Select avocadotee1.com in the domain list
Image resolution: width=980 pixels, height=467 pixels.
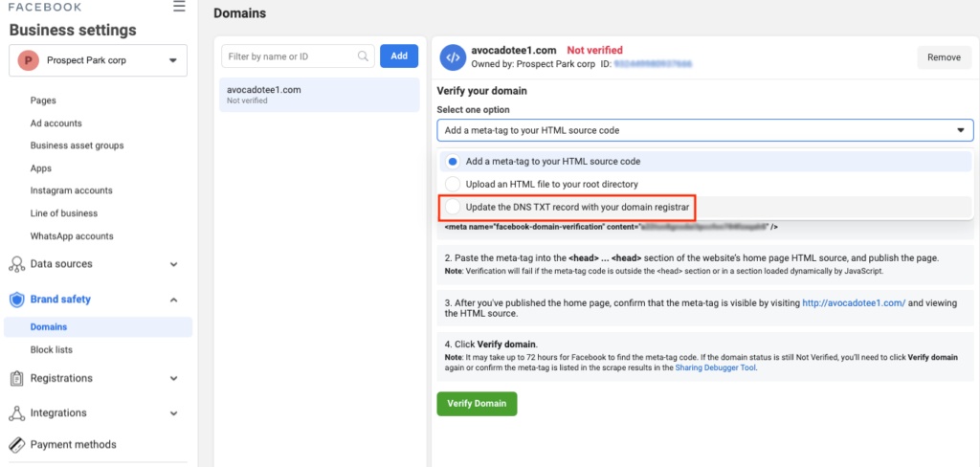point(320,95)
